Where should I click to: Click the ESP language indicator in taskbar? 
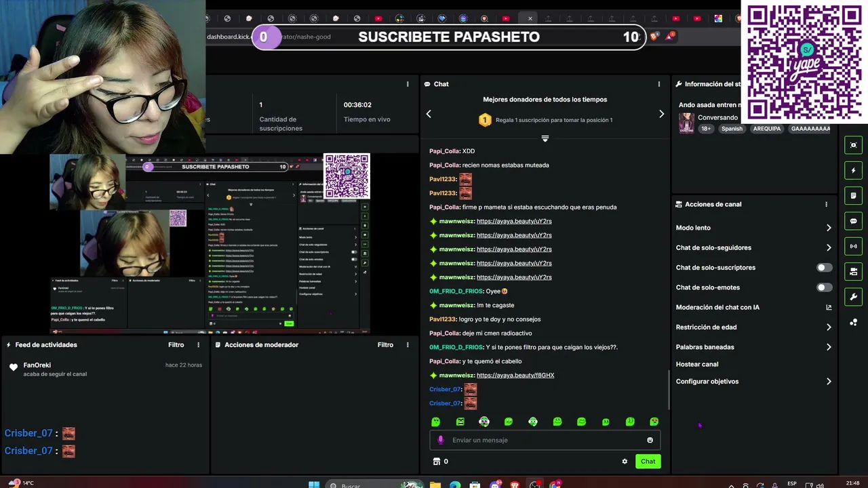(791, 484)
